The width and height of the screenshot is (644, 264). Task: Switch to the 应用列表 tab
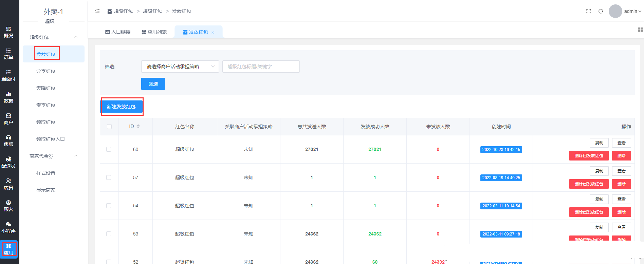154,32
